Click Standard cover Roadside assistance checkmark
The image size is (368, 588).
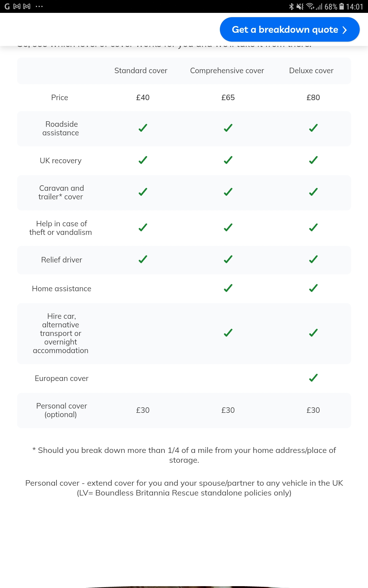click(143, 128)
